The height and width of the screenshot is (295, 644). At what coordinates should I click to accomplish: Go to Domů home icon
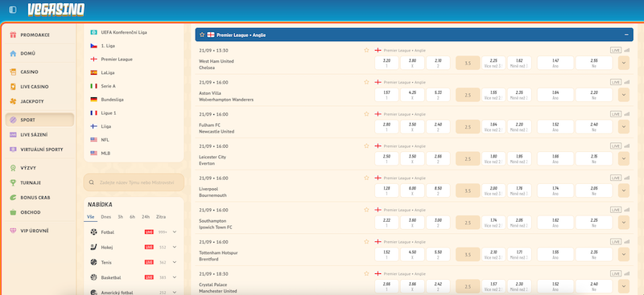[13, 54]
